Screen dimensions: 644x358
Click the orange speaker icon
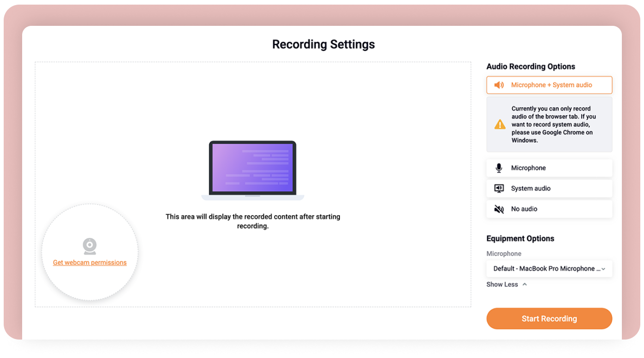pos(499,85)
